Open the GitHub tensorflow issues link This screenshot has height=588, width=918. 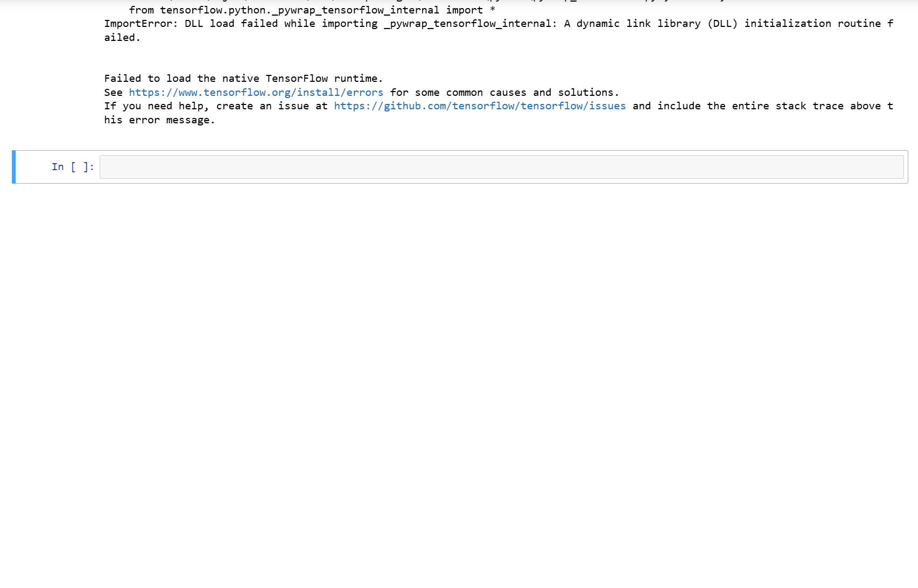pos(479,106)
